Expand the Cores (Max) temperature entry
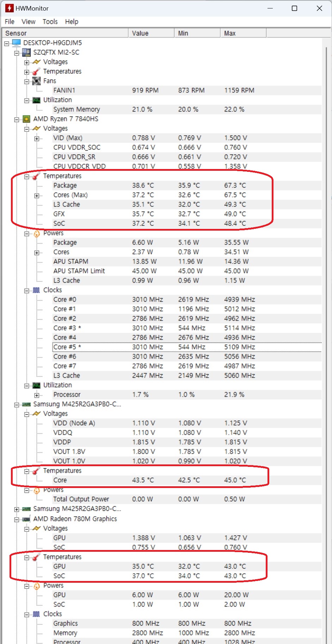Viewport: 332px width, 644px height. point(37,196)
